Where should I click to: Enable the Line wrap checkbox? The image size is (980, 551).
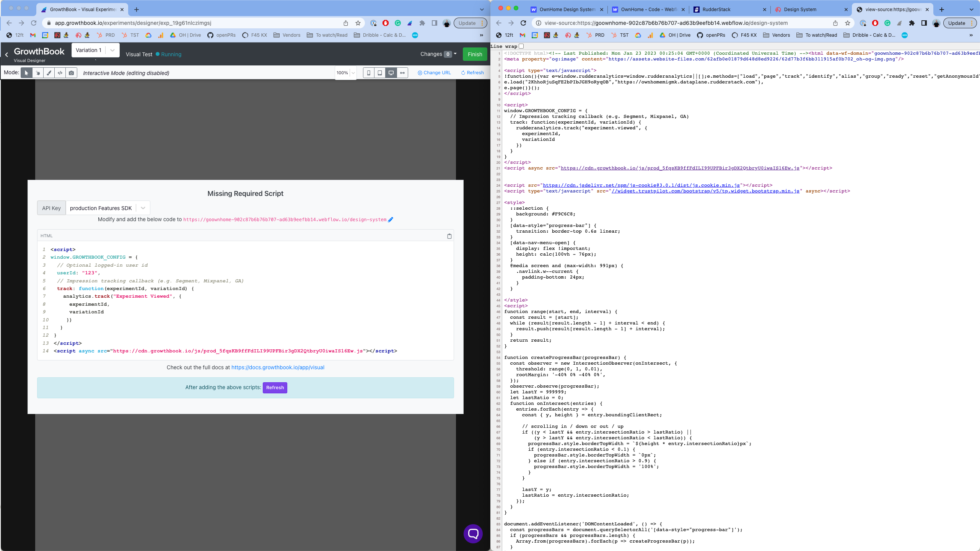pos(521,46)
